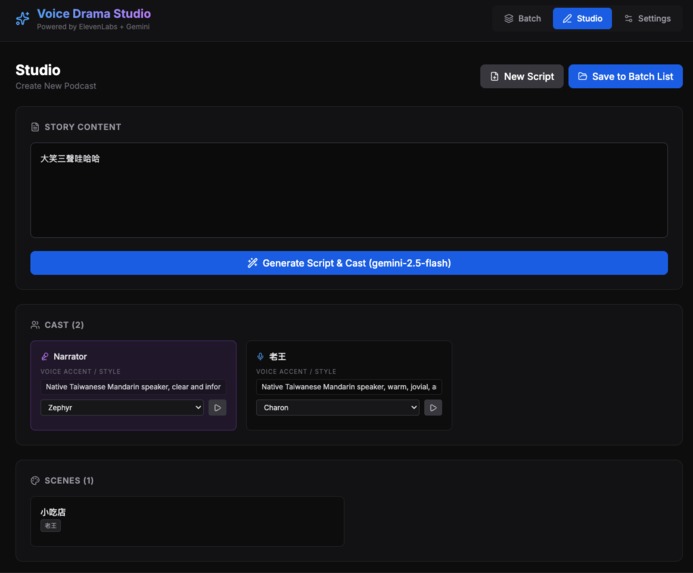This screenshot has width=693, height=573.
Task: Click the pencil icon in the Studio tab
Action: tap(567, 19)
